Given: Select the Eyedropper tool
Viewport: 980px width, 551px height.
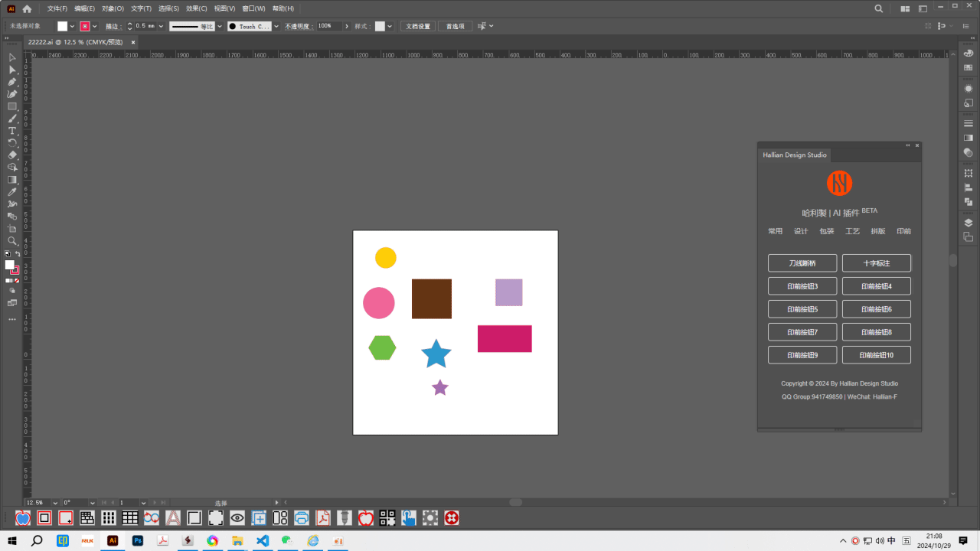Looking at the screenshot, I should pos(12,191).
